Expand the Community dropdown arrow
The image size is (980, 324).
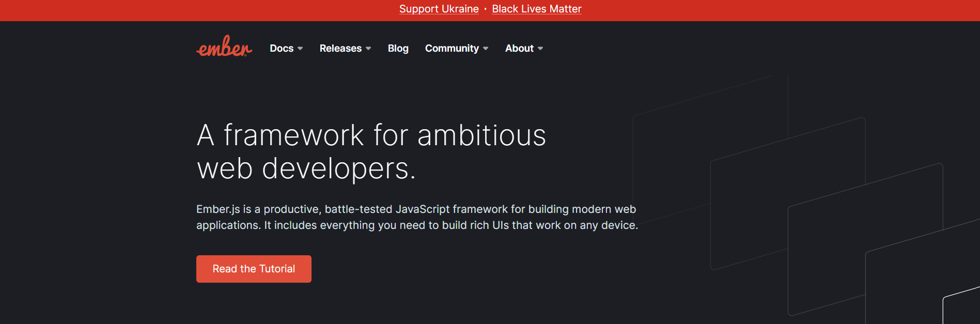[x=486, y=49]
